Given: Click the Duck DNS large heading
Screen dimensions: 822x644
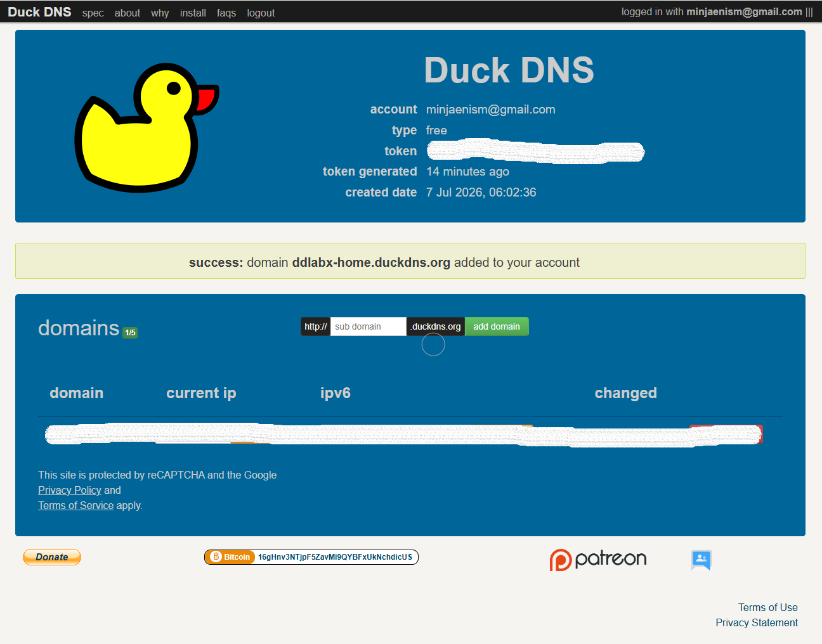Looking at the screenshot, I should tap(509, 70).
